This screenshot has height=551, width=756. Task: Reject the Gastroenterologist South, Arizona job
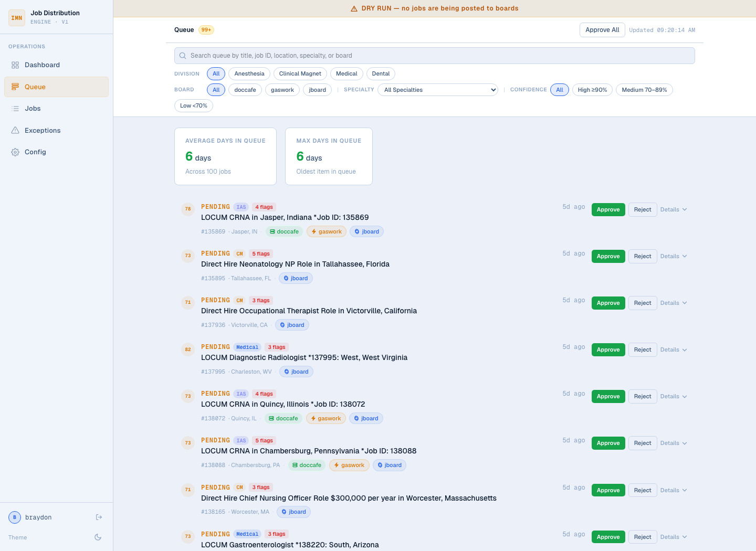642,537
